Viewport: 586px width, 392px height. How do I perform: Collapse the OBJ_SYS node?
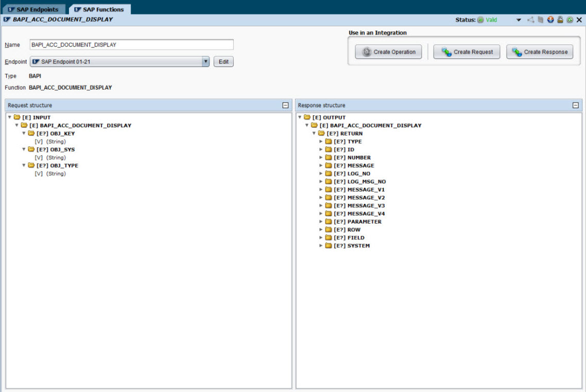24,149
